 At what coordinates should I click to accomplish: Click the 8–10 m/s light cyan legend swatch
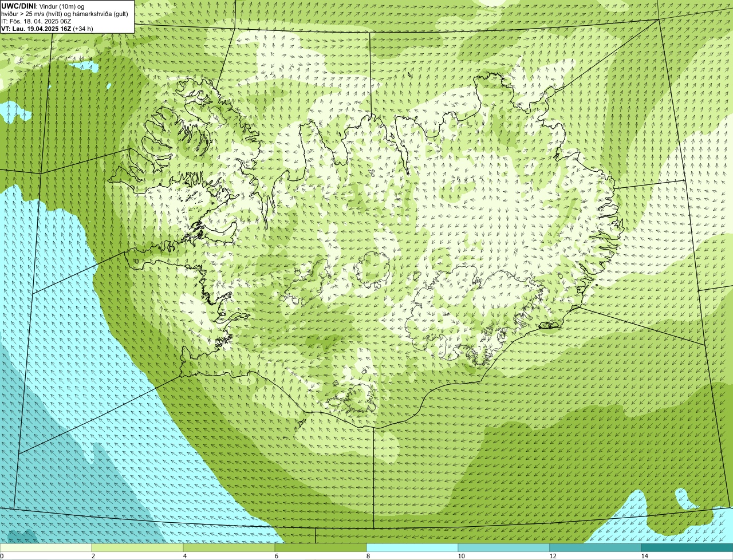point(412,547)
